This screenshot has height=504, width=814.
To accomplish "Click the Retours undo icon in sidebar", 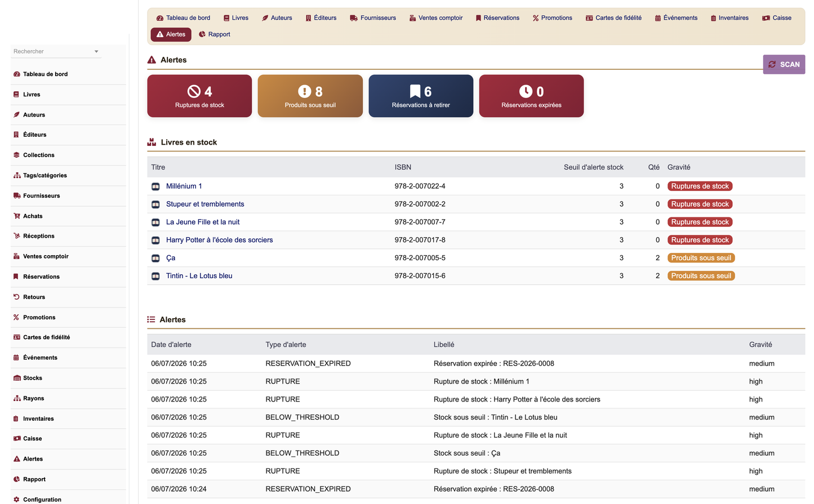I will point(16,297).
